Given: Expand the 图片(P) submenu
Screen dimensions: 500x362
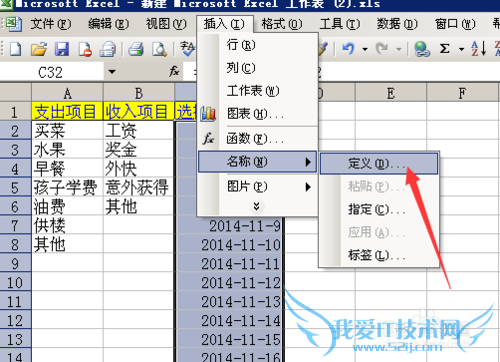Looking at the screenshot, I should pos(257,187).
